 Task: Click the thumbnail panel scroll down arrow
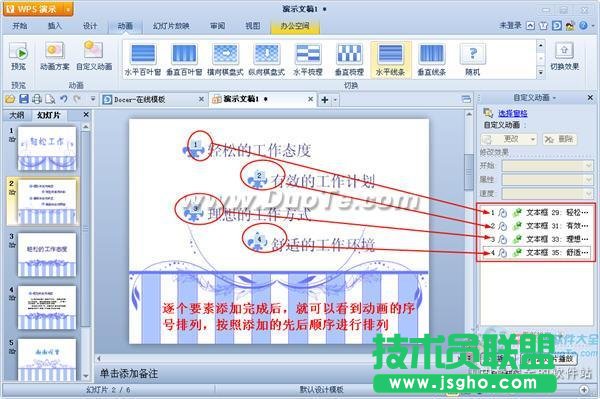(86, 376)
